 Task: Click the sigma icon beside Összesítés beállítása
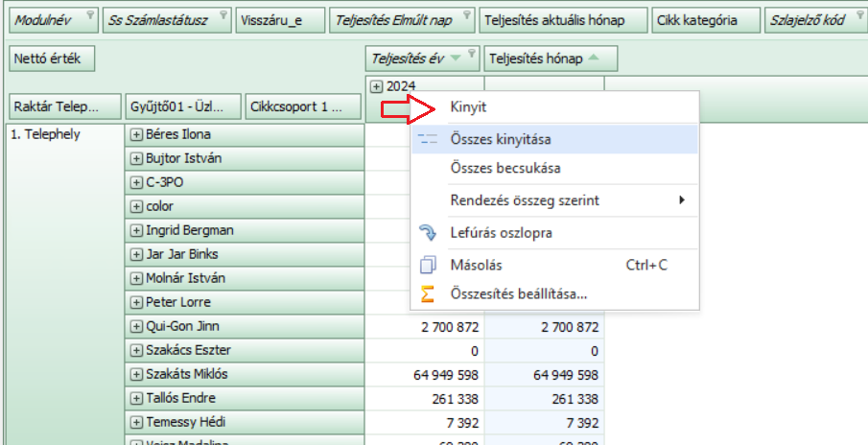click(428, 294)
